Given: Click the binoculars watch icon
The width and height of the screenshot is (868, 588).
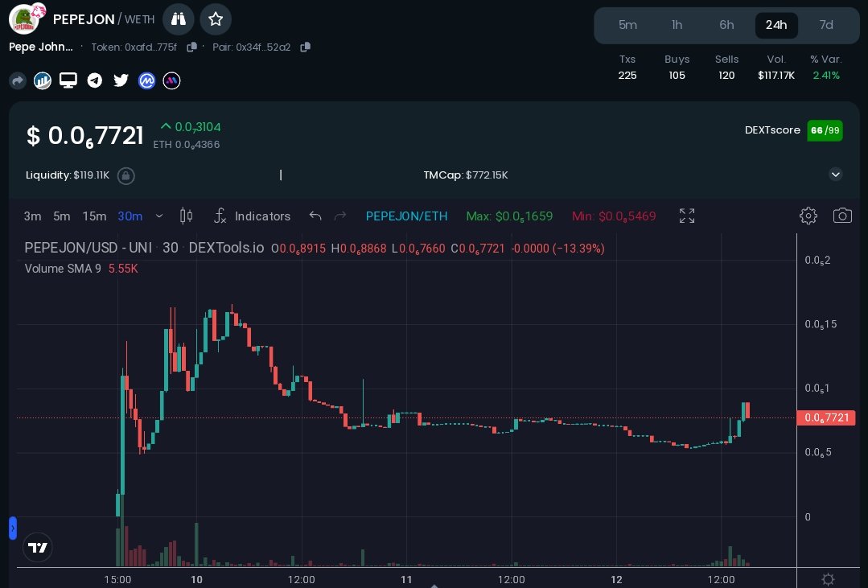Looking at the screenshot, I should (x=179, y=19).
